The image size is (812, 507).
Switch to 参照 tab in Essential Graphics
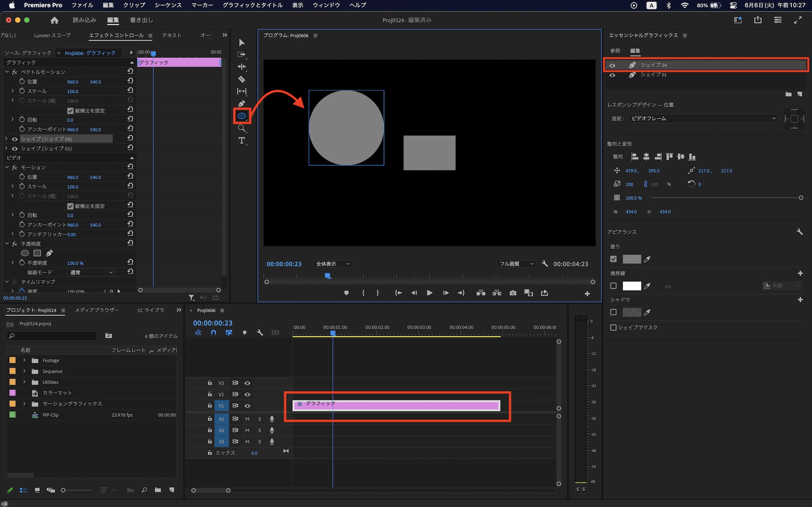point(615,51)
